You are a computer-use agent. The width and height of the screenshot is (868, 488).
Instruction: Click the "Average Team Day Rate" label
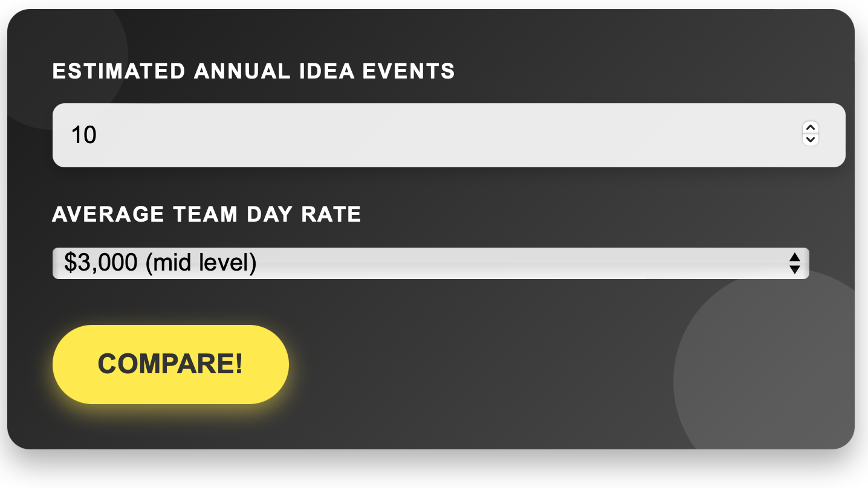coord(207,214)
